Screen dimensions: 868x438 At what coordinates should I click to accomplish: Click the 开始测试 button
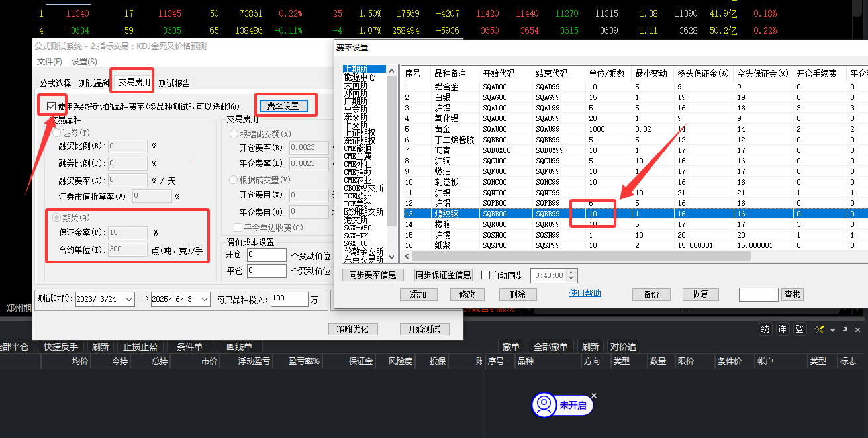click(424, 329)
